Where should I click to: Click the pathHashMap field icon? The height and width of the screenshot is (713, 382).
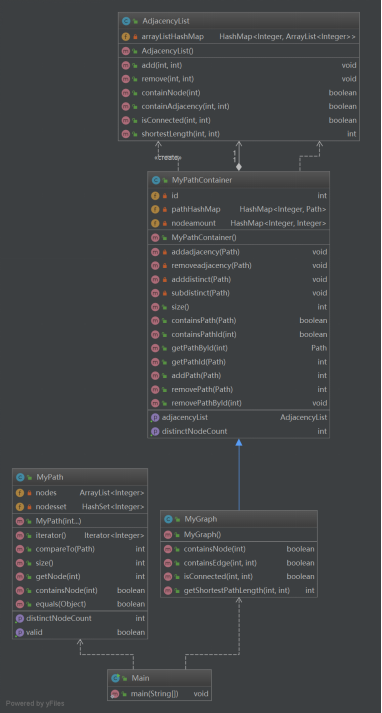[x=155, y=209]
